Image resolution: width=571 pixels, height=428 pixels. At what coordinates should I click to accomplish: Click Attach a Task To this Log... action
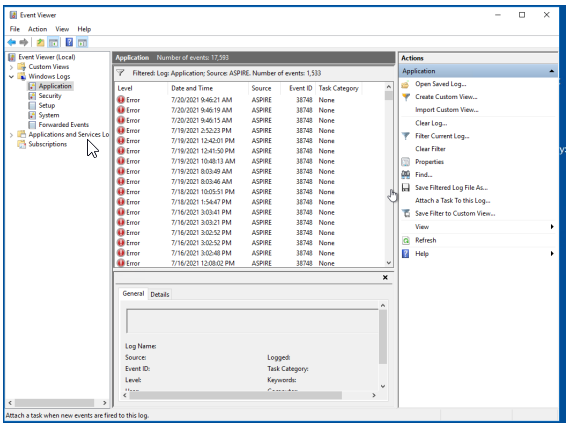pos(453,201)
